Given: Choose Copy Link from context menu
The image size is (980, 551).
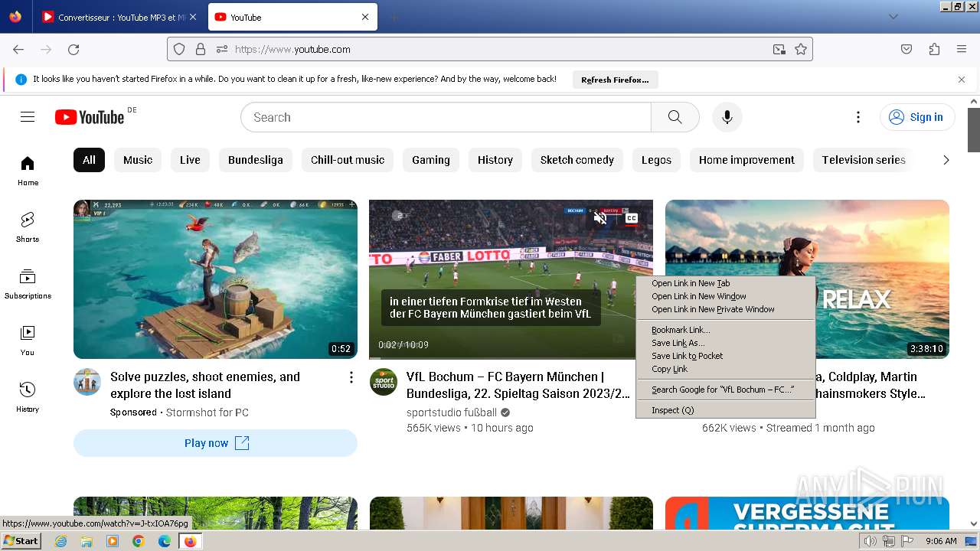Looking at the screenshot, I should (x=725, y=369).
